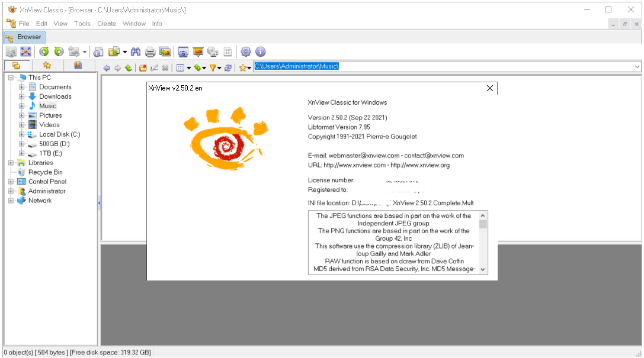Select the 500GB (D:) drive
This screenshot has height=358, width=644.
(55, 144)
